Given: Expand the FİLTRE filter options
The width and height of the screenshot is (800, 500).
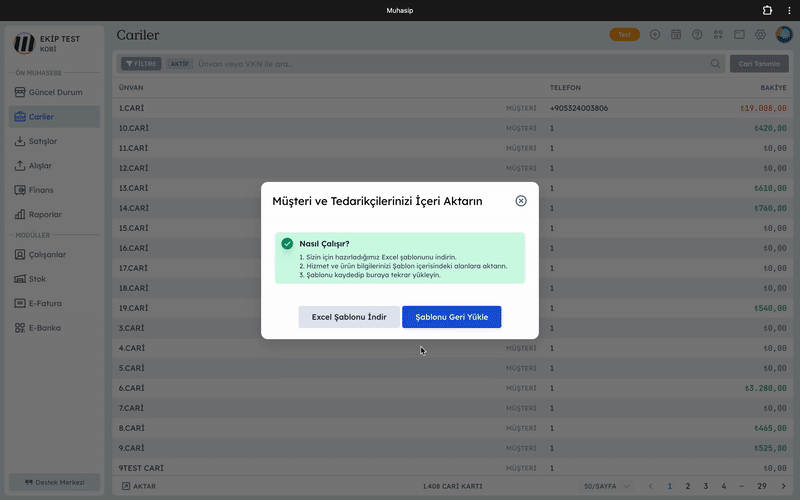Looking at the screenshot, I should pos(141,64).
